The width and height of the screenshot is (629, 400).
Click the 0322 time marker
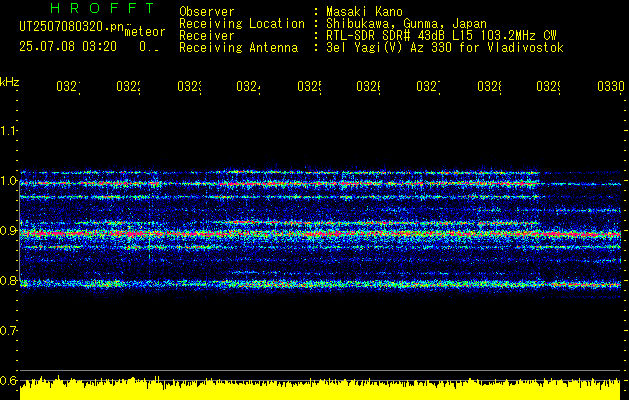click(x=128, y=87)
